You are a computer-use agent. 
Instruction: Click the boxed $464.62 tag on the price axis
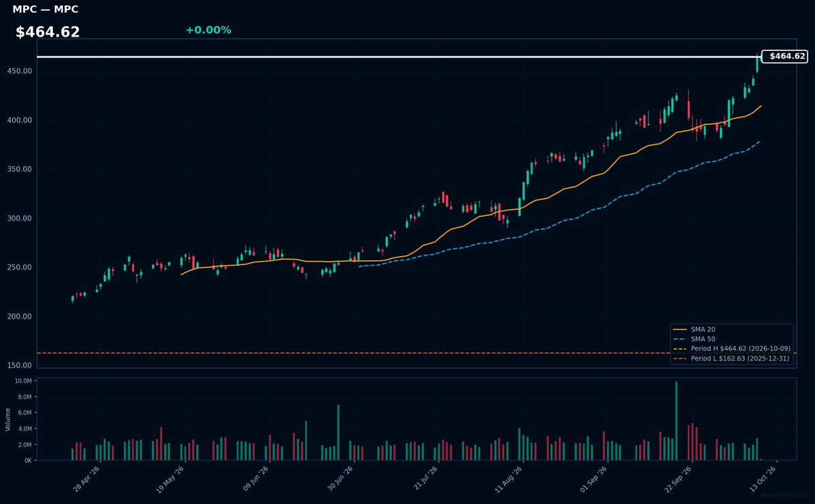(x=784, y=56)
